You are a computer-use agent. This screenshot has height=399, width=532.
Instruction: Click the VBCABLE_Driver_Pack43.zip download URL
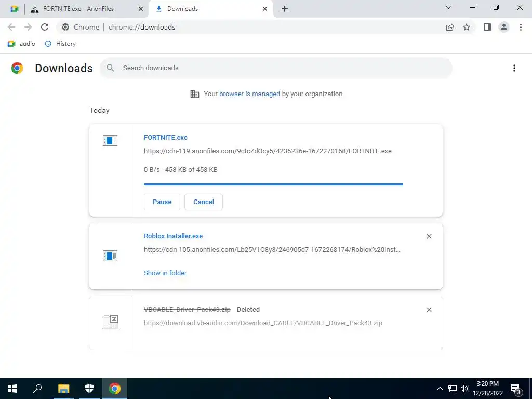pos(263,323)
